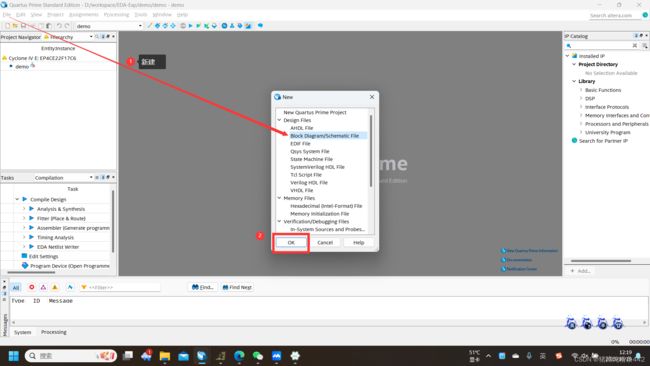
Task: Open File Explorer from the taskbar
Action: [165, 356]
